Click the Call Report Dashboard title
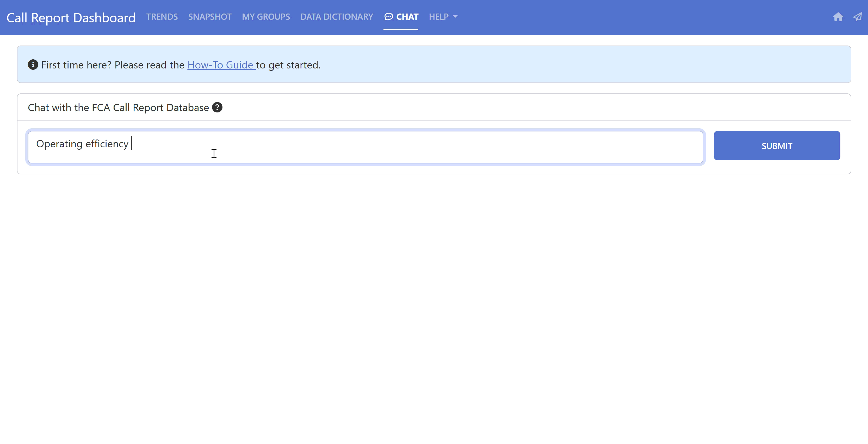This screenshot has height=444, width=868. click(x=71, y=17)
